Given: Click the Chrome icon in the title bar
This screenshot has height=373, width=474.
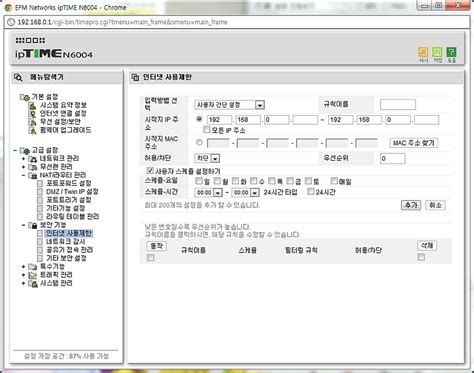Looking at the screenshot, I should point(8,7).
